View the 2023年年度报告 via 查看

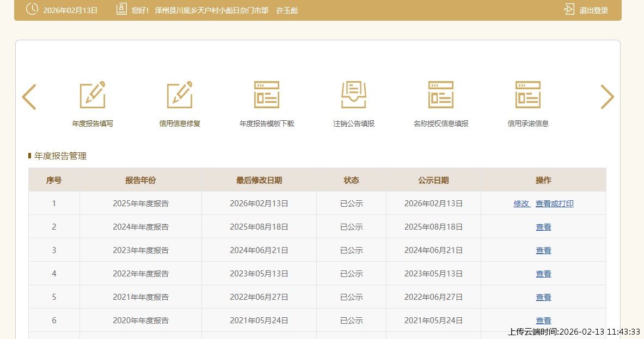click(x=543, y=251)
